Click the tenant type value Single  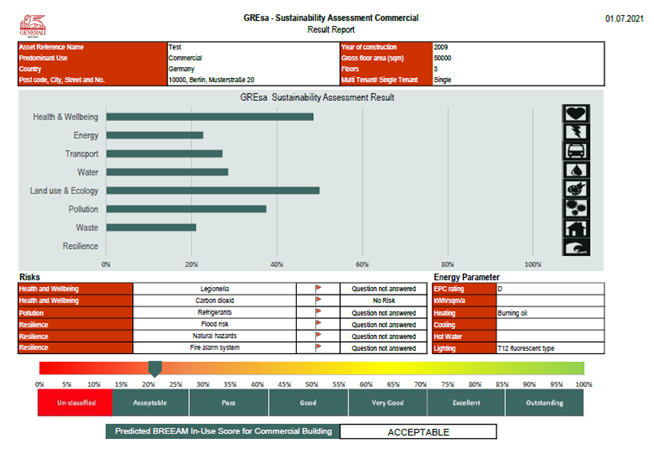(x=443, y=80)
